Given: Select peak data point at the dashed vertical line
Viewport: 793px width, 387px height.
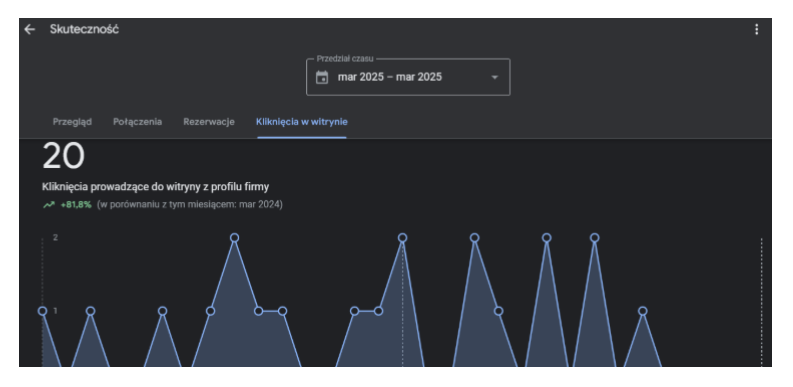Looking at the screenshot, I should pyautogui.click(x=403, y=238).
